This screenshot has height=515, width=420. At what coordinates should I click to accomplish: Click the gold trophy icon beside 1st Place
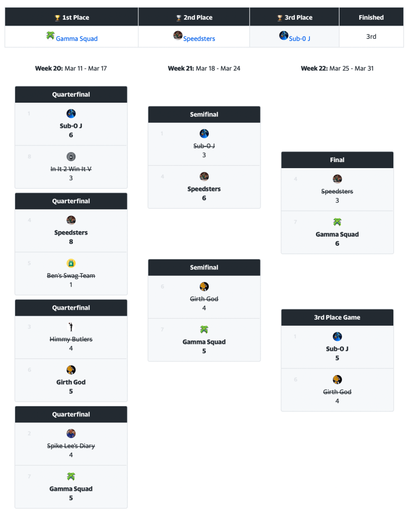tap(57, 18)
